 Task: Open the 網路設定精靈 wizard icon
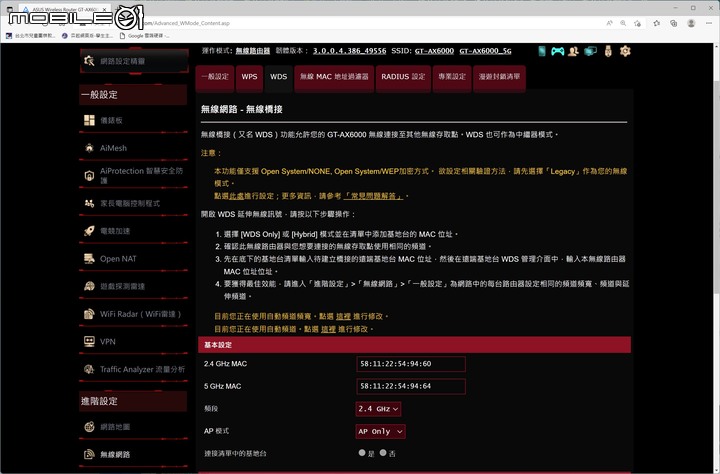coord(89,61)
